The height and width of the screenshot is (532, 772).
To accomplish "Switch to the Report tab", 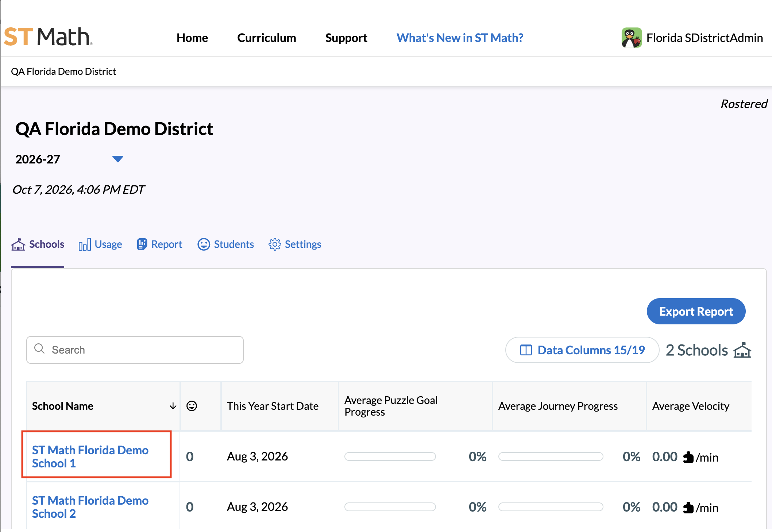I will (159, 244).
